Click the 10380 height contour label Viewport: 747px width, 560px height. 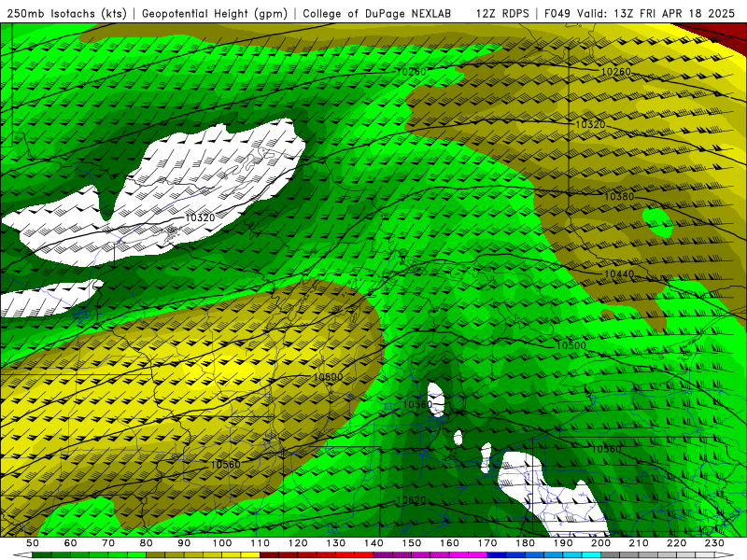(619, 197)
